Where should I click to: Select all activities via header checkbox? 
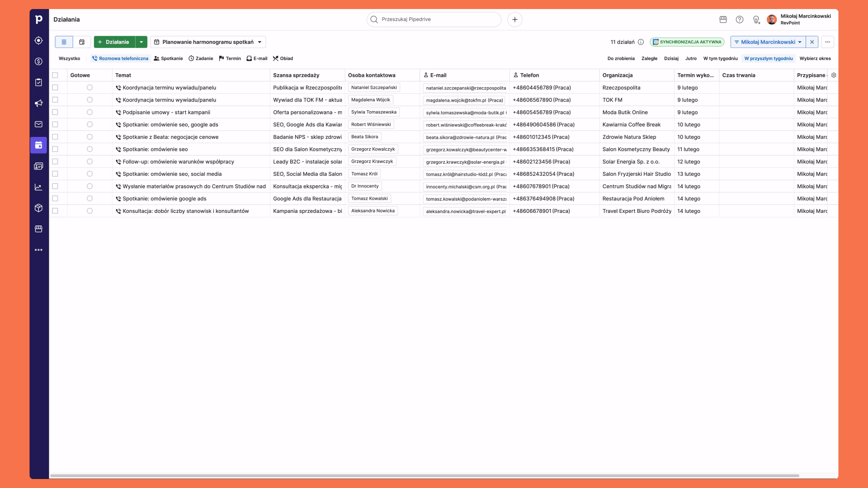point(56,75)
